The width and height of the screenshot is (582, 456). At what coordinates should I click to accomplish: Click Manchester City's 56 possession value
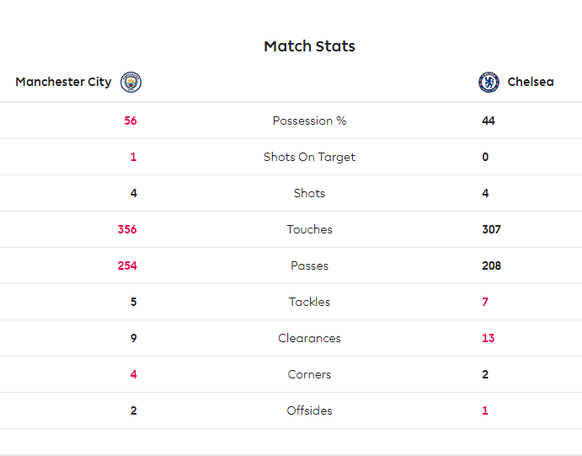(130, 121)
